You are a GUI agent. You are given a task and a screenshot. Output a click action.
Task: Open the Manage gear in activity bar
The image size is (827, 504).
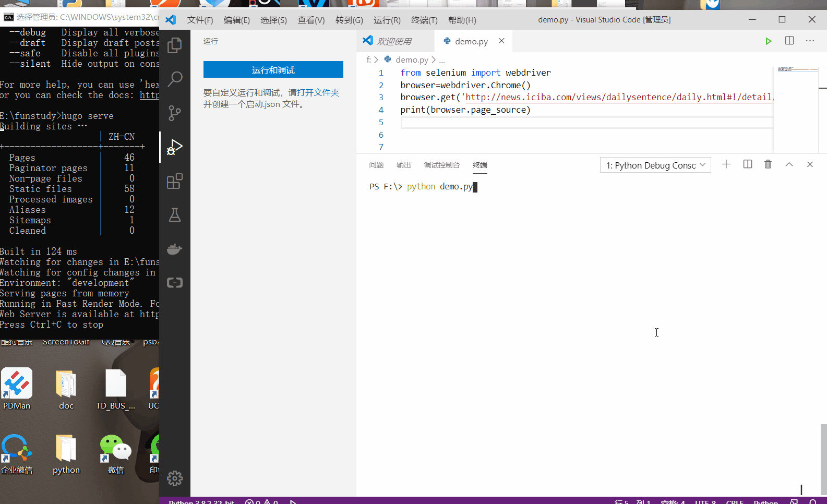pos(175,478)
